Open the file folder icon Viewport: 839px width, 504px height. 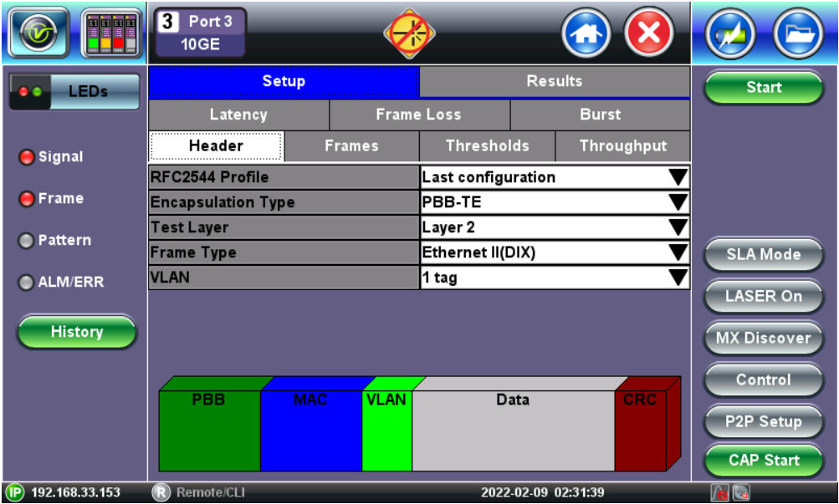(798, 34)
